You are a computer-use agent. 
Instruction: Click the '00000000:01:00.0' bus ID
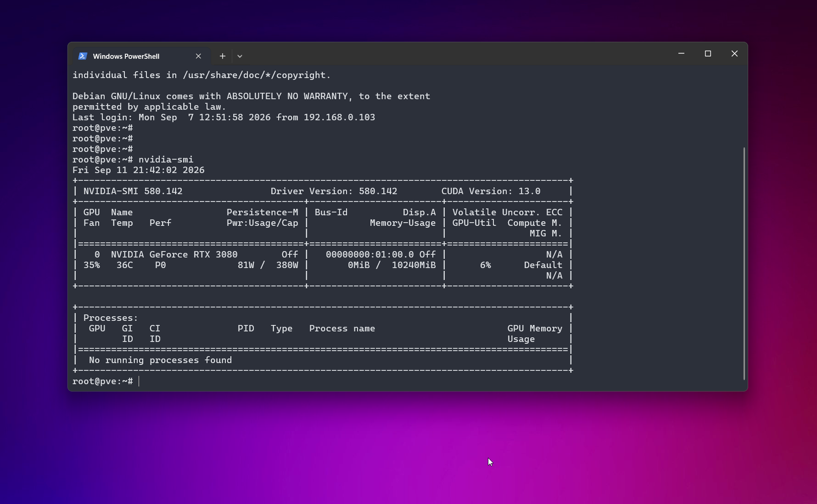pos(370,254)
